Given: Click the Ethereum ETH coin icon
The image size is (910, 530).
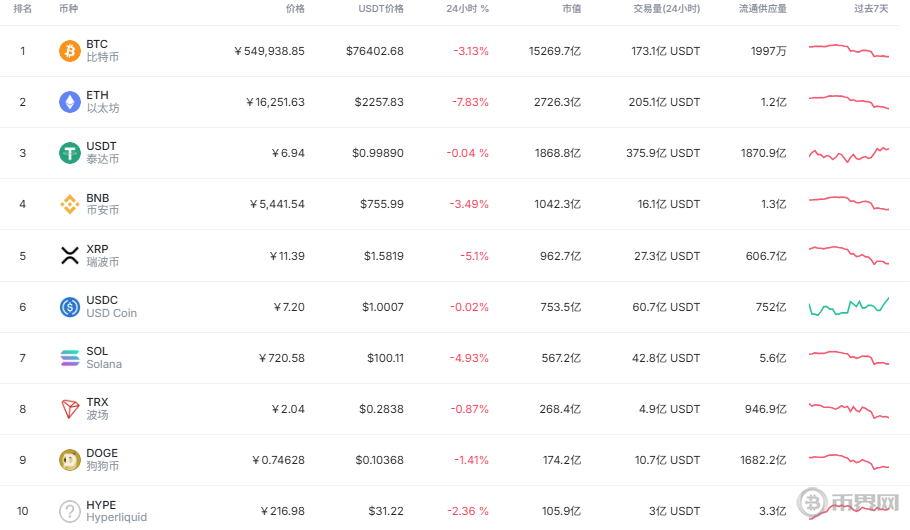Looking at the screenshot, I should click(70, 102).
